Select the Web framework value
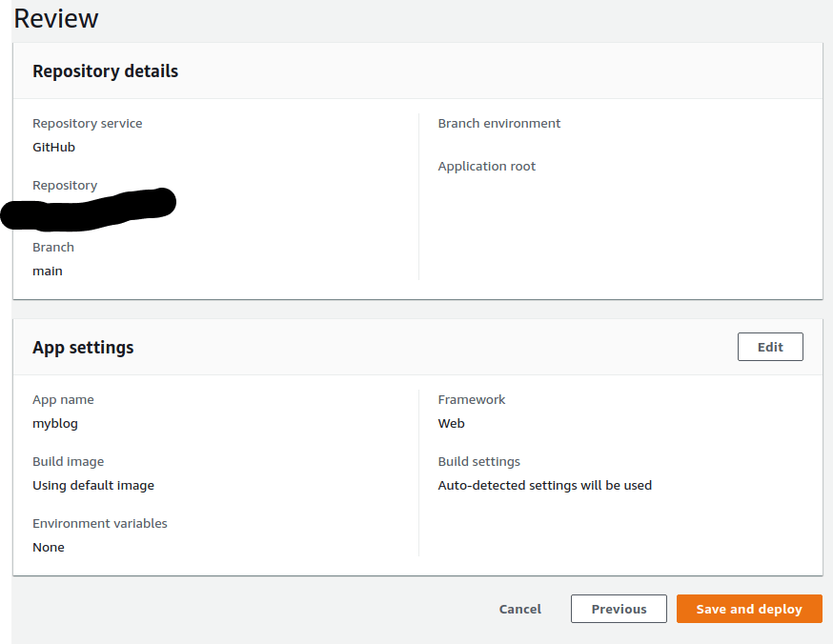 point(451,424)
